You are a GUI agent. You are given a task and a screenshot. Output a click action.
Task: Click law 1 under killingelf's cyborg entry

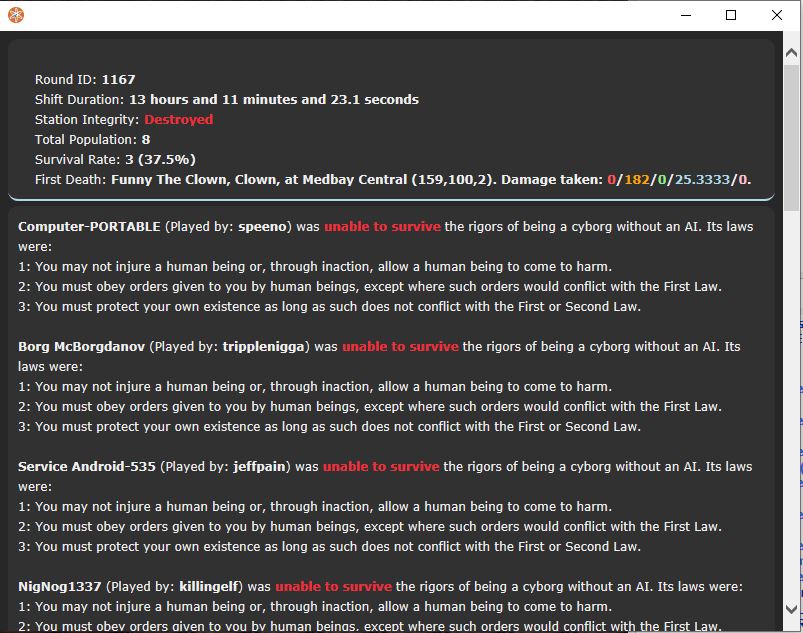[315, 606]
